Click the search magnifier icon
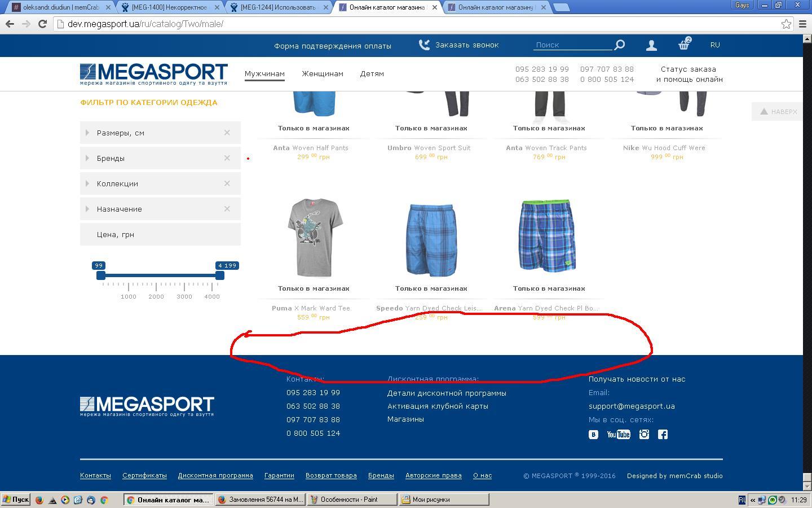This screenshot has width=812, height=508. point(619,45)
